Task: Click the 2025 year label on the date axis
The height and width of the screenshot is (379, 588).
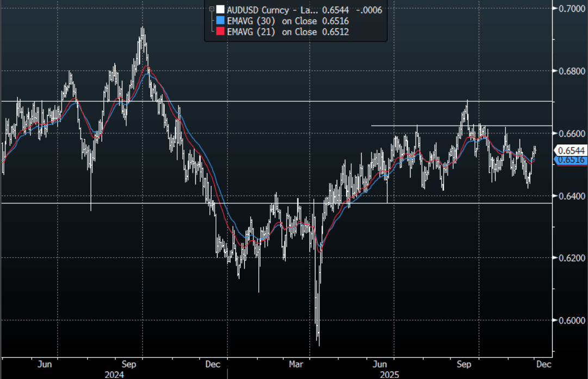Action: pos(389,375)
